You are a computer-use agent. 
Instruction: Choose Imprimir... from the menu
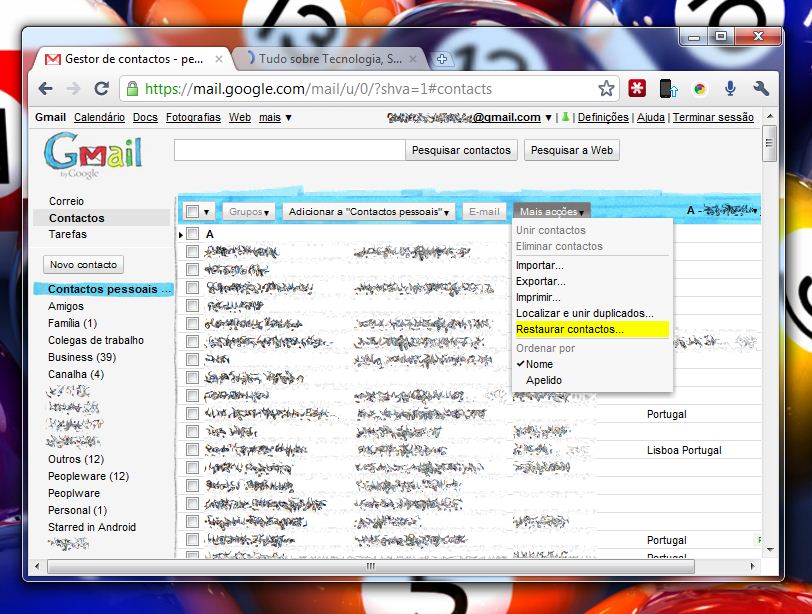(x=538, y=298)
